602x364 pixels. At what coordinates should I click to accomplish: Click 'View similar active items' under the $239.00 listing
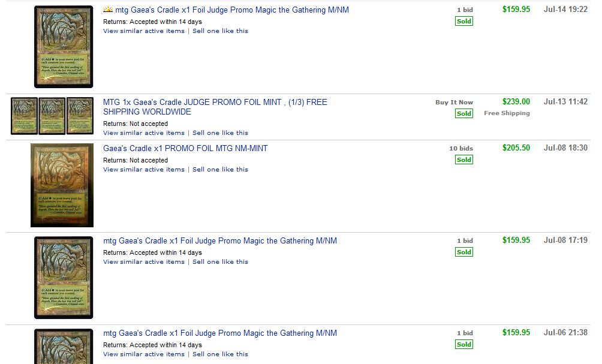pyautogui.click(x=144, y=133)
